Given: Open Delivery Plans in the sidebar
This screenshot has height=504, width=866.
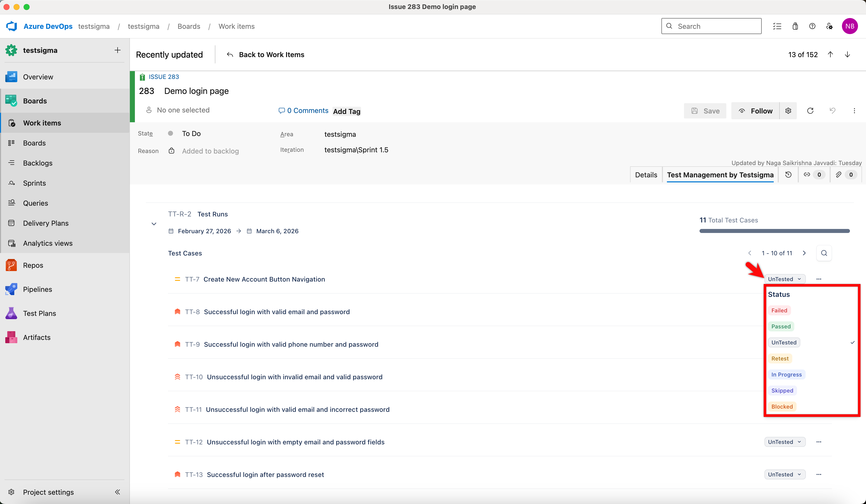Looking at the screenshot, I should tap(65, 223).
